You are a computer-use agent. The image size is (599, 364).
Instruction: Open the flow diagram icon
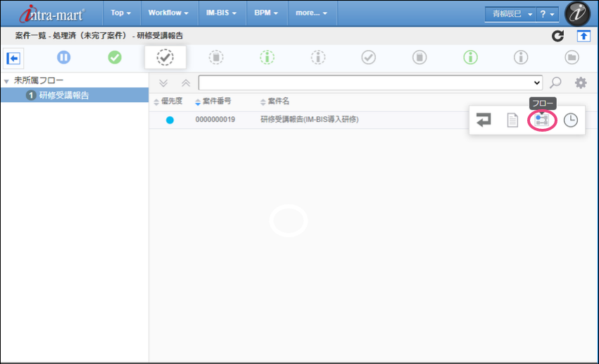tap(542, 120)
